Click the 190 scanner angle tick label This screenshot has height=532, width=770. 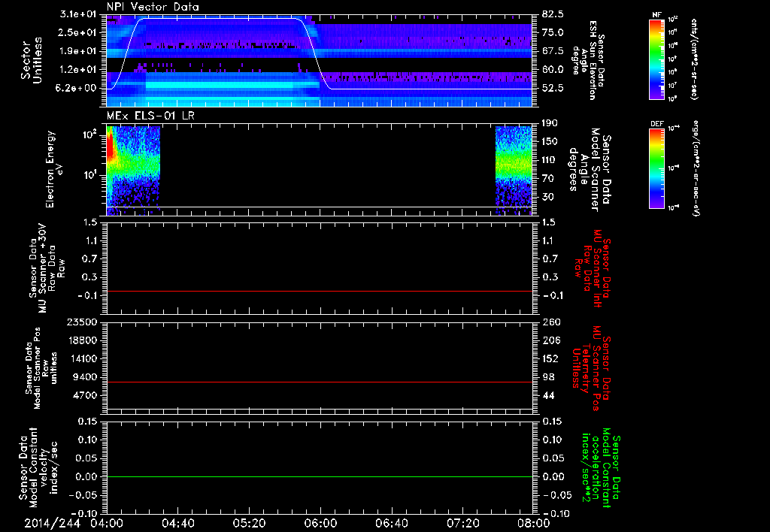(x=550, y=124)
